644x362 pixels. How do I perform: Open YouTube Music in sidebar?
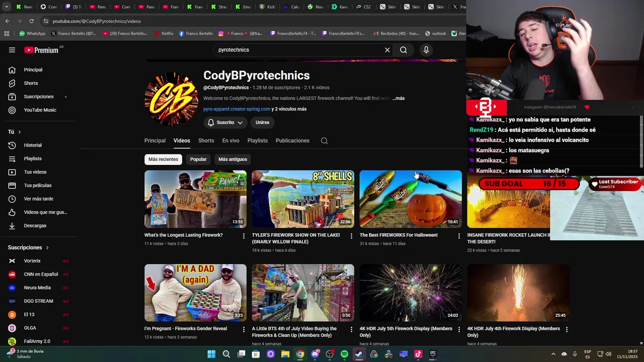[40, 110]
